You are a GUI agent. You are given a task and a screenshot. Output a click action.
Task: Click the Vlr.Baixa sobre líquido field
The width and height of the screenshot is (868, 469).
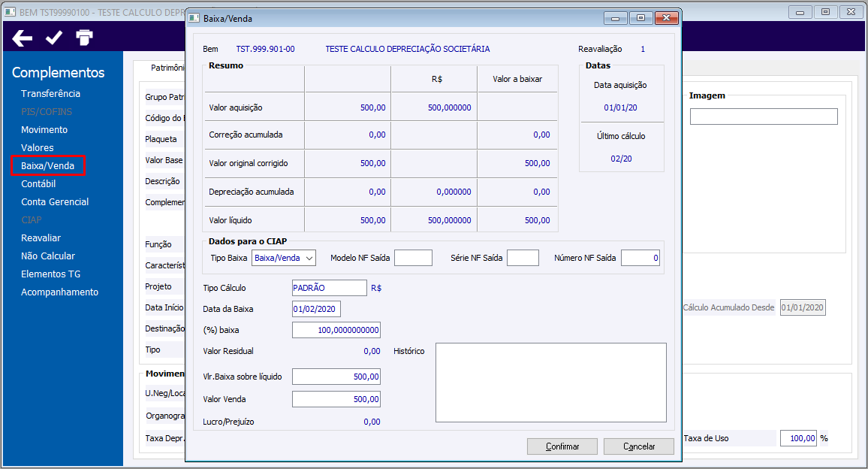[x=336, y=377]
